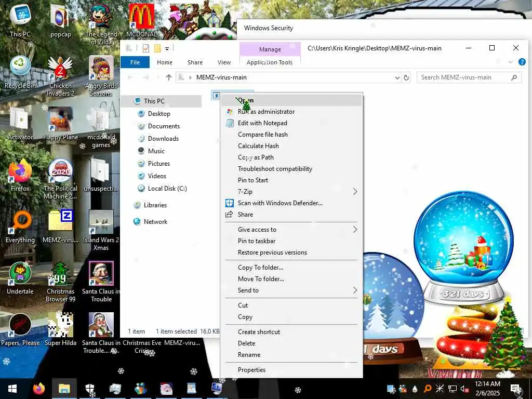This screenshot has width=532, height=399.
Task: Select Libraries in navigation pane
Action: click(x=155, y=205)
